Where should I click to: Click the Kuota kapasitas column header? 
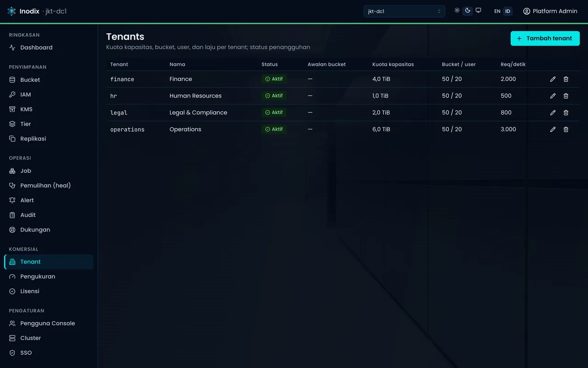point(393,64)
